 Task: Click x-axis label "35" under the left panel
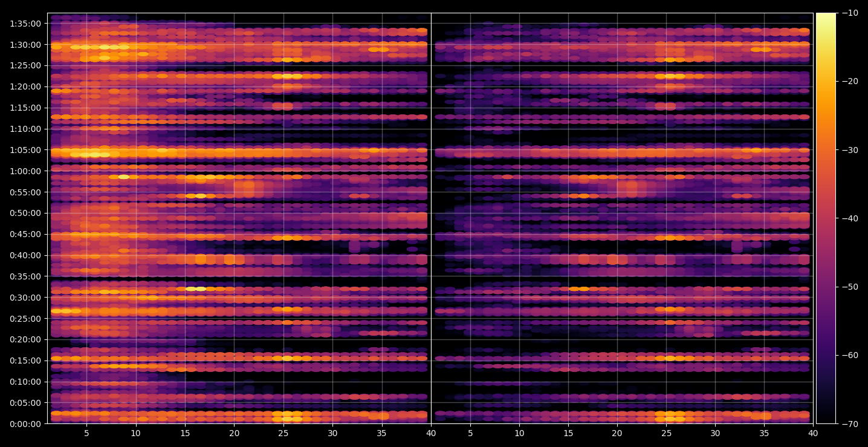(x=382, y=434)
